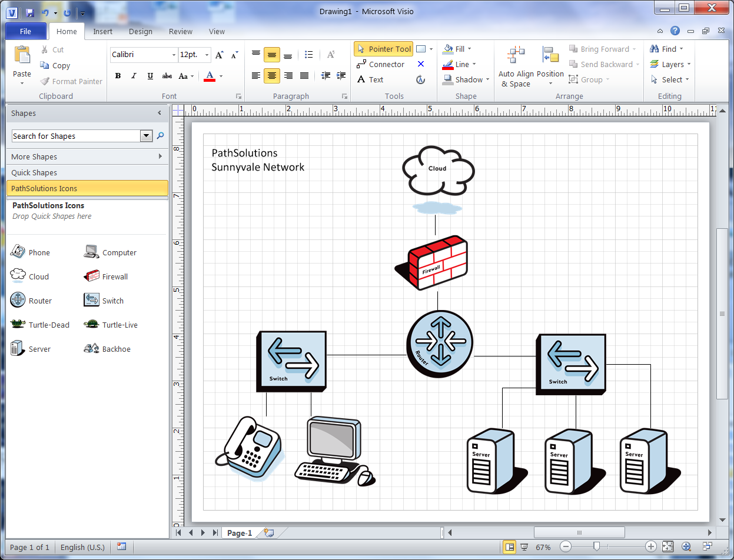Click the zoom slider handle
Viewport: 734px width, 560px height.
(x=596, y=547)
